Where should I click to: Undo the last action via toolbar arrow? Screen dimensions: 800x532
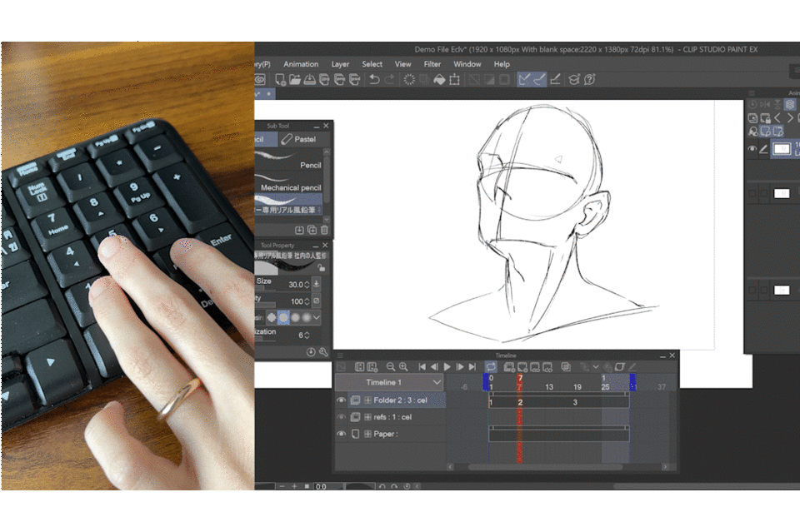click(374, 79)
